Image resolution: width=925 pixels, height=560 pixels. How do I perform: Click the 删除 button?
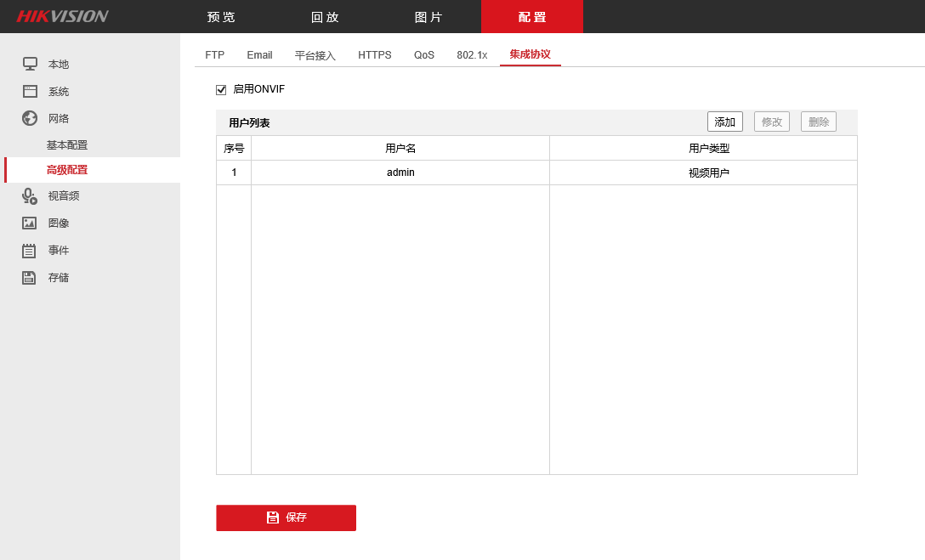(x=819, y=122)
